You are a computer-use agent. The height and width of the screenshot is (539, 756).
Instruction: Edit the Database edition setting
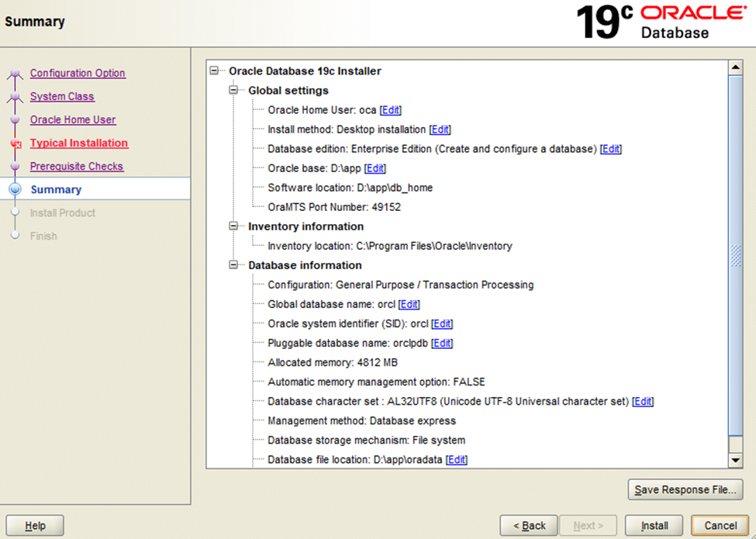pos(611,149)
